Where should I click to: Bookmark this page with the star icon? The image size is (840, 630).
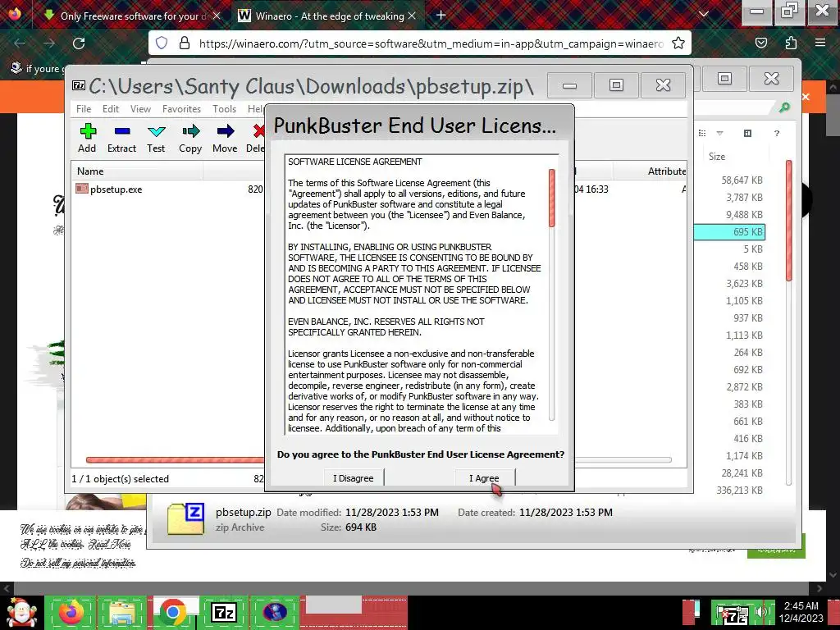[x=678, y=43]
